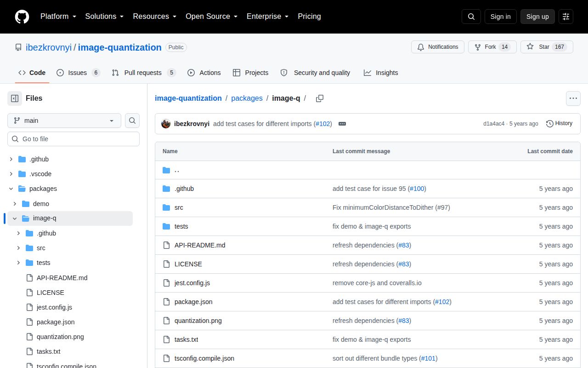Screen dimensions: 588x368
Task: Open #101 link in tsconfig row
Action: tap(428, 358)
